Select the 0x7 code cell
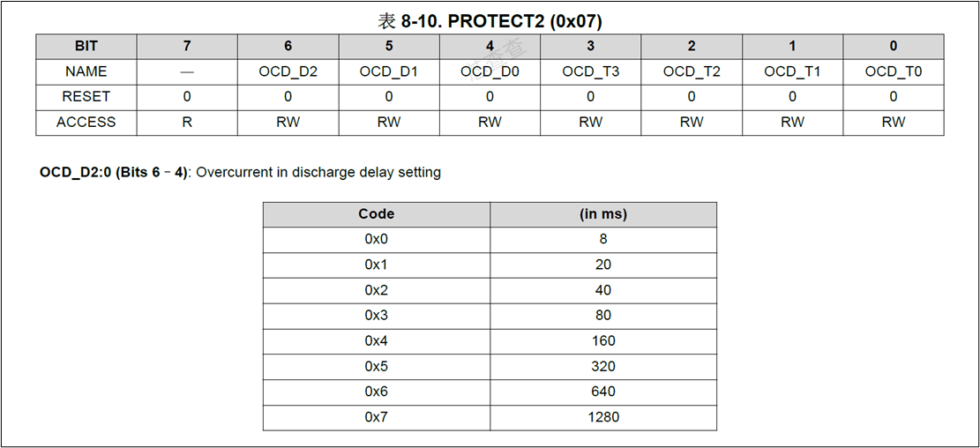This screenshot has width=980, height=448. click(377, 417)
